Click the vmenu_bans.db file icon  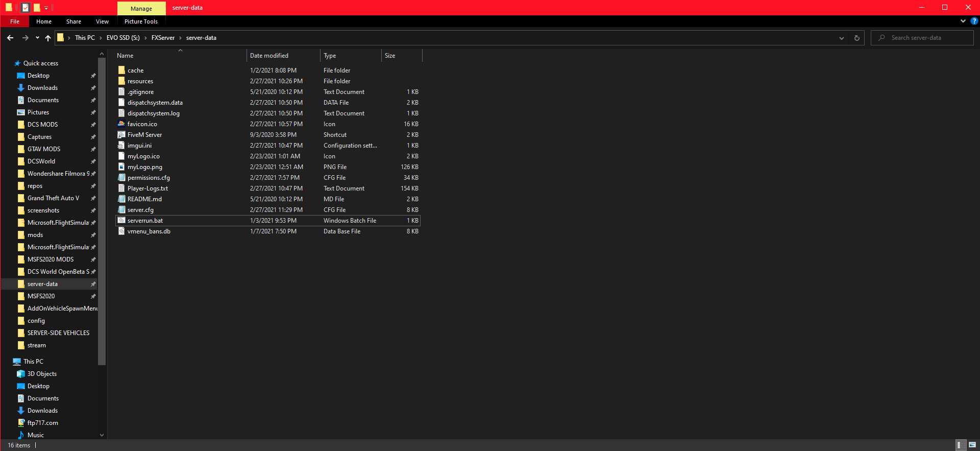pyautogui.click(x=121, y=231)
